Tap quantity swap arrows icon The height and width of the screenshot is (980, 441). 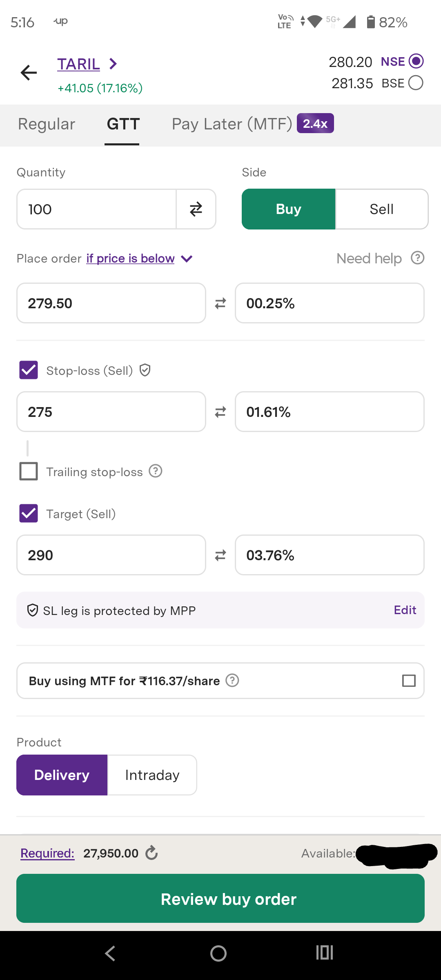(x=196, y=209)
